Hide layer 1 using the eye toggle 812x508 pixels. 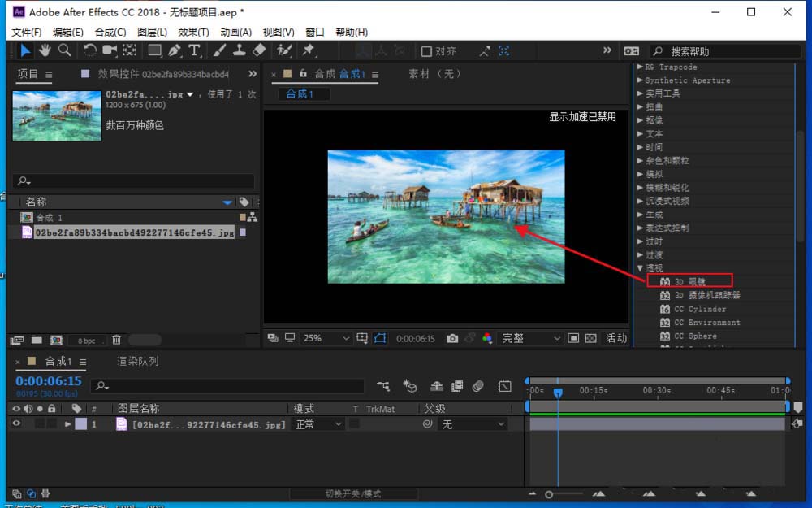click(x=16, y=424)
